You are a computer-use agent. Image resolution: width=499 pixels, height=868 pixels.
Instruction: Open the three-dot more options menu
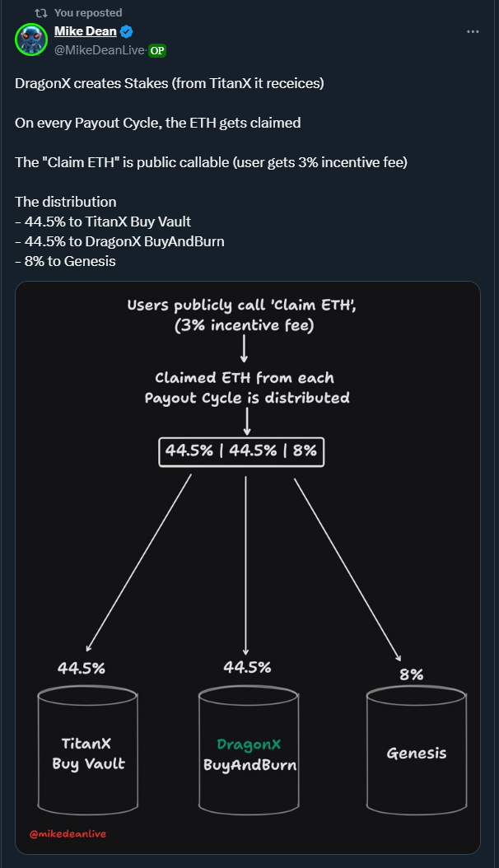pos(473,32)
